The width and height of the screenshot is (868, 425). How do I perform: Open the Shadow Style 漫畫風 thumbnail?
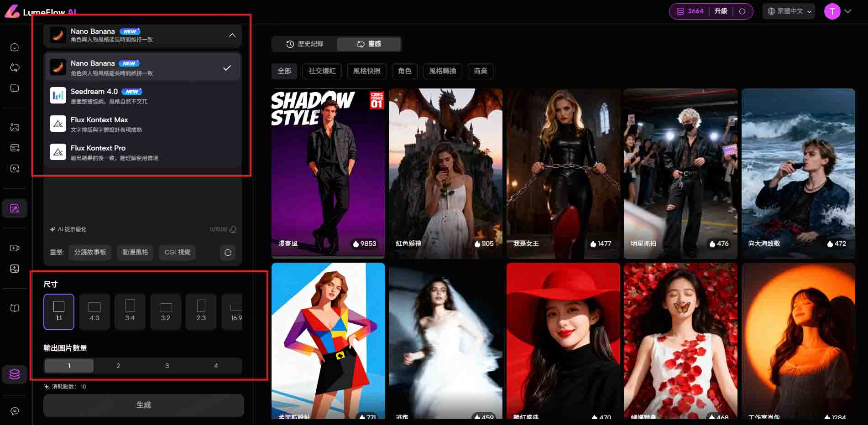coord(328,173)
